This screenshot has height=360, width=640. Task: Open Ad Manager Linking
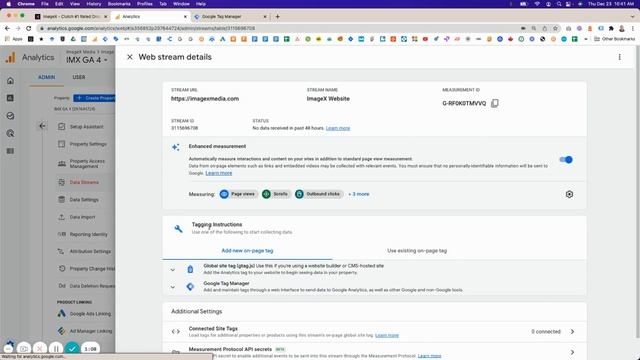pyautogui.click(x=91, y=331)
